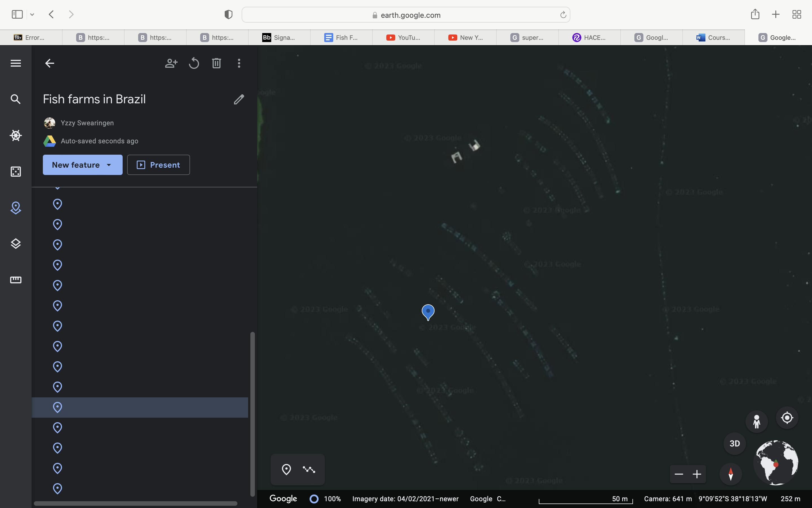The height and width of the screenshot is (508, 812).
Task: Click the compass to reset north
Action: pos(731,474)
